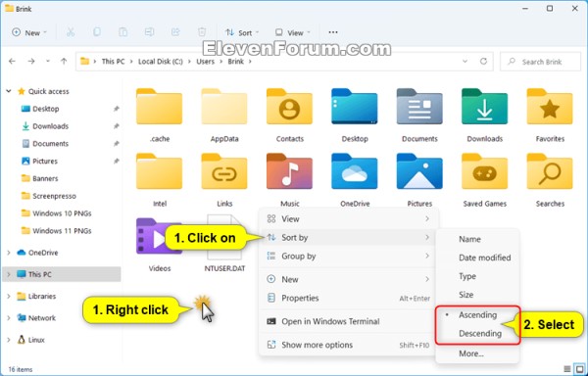The width and height of the screenshot is (588, 376).
Task: Expand the Network tree node
Action: coord(9,318)
